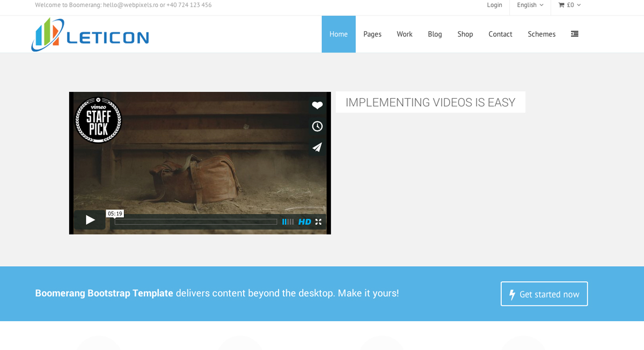Go to the Home menu item
Image resolution: width=644 pixels, height=350 pixels.
click(339, 34)
